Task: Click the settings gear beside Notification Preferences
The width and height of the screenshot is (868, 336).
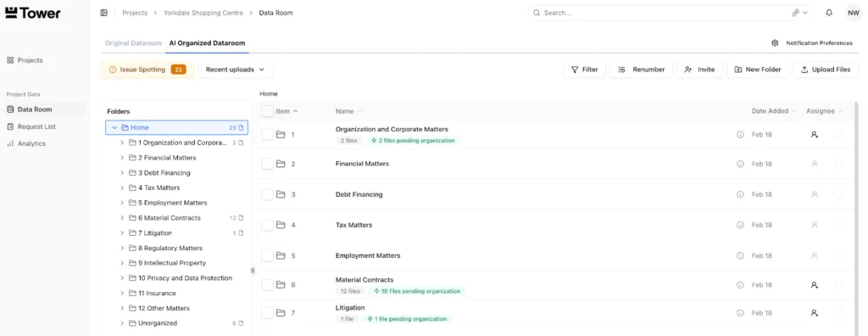Action: pos(775,43)
